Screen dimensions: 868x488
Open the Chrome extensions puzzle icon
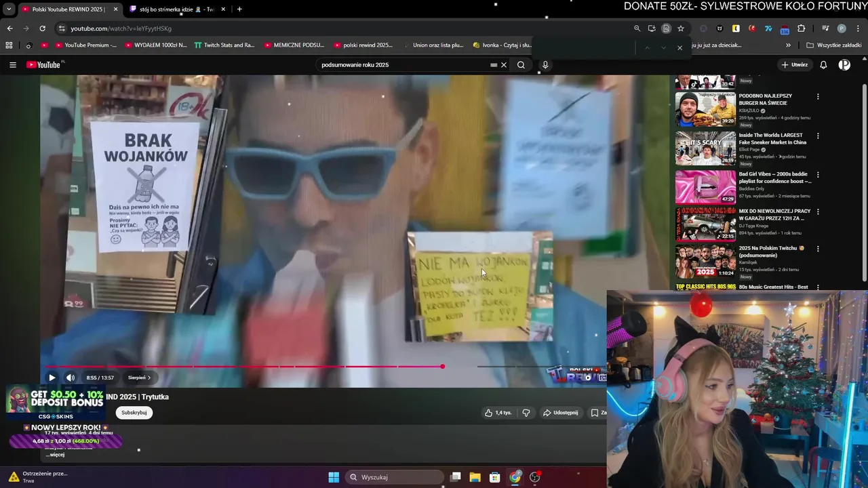[x=801, y=28]
